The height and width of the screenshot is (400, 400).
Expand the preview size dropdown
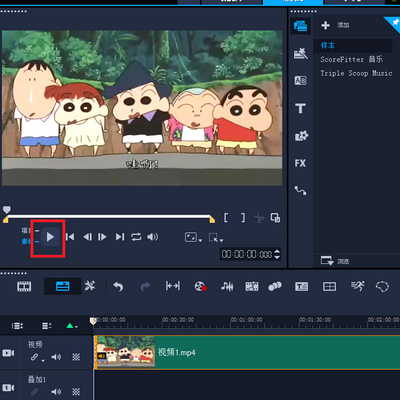[x=194, y=237]
